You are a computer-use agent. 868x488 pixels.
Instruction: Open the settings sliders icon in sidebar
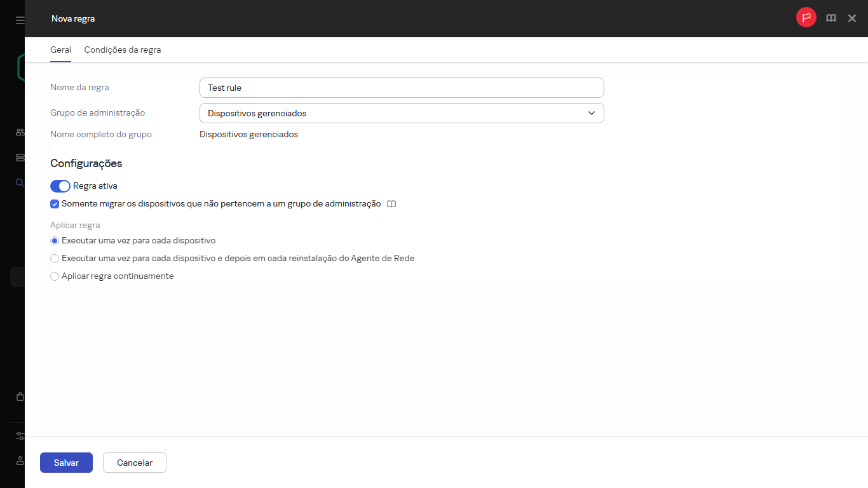click(x=20, y=436)
